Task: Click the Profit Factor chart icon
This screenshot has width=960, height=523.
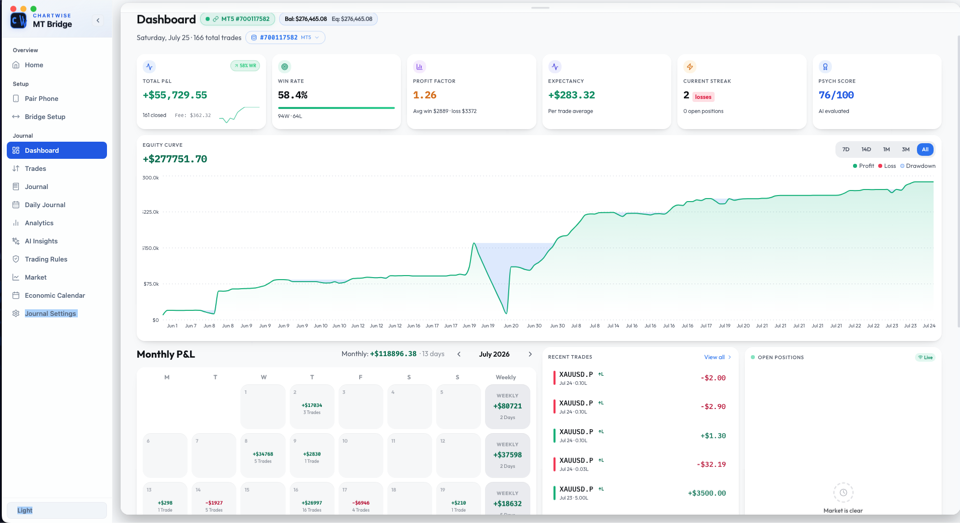Action: 419,66
